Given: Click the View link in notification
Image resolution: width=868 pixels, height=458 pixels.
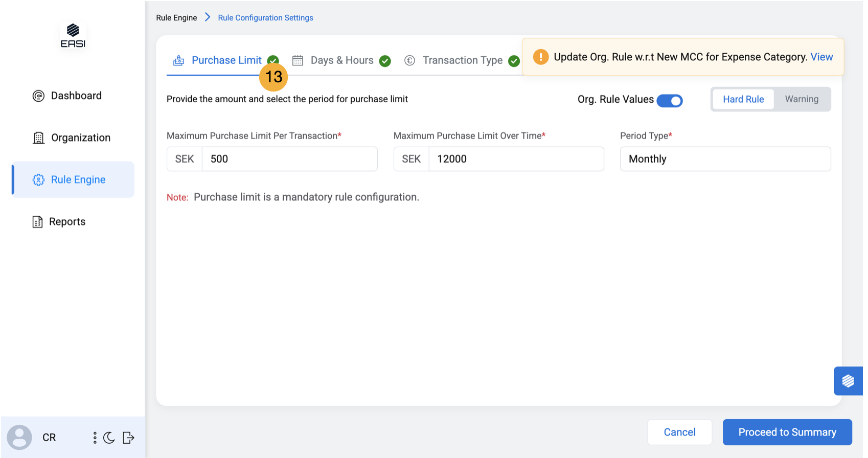Looking at the screenshot, I should tap(821, 57).
